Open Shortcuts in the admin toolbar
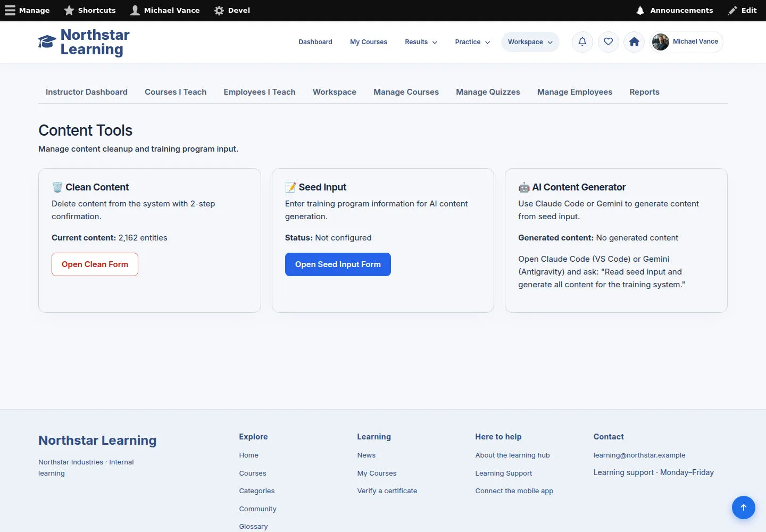Image resolution: width=766 pixels, height=532 pixels. point(90,10)
